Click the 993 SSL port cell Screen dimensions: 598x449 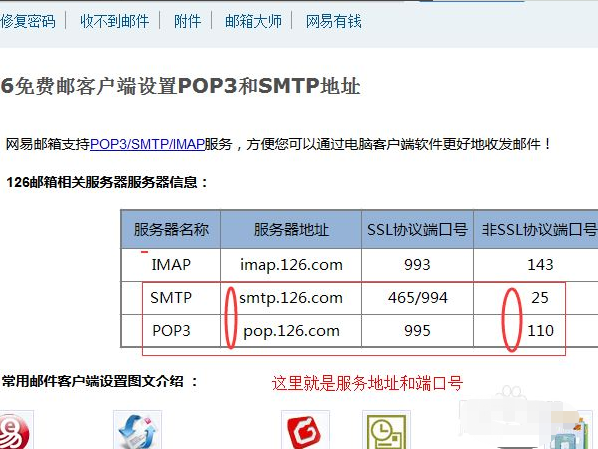pyautogui.click(x=417, y=265)
